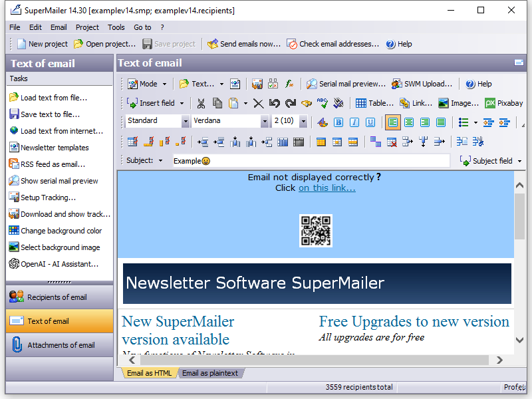Click the template icon next to the Text dropdown
This screenshot has width=532, height=399.
[x=235, y=84]
